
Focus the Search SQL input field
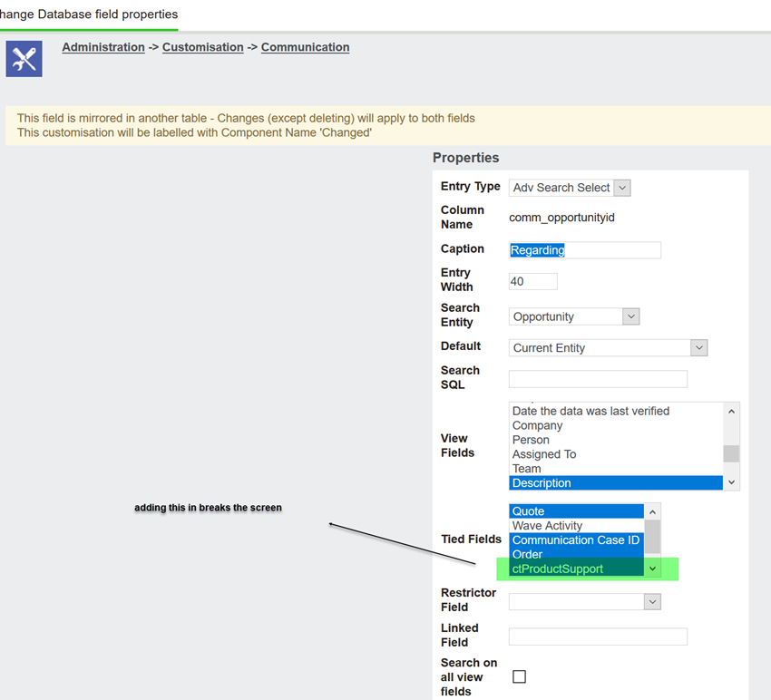click(x=598, y=379)
